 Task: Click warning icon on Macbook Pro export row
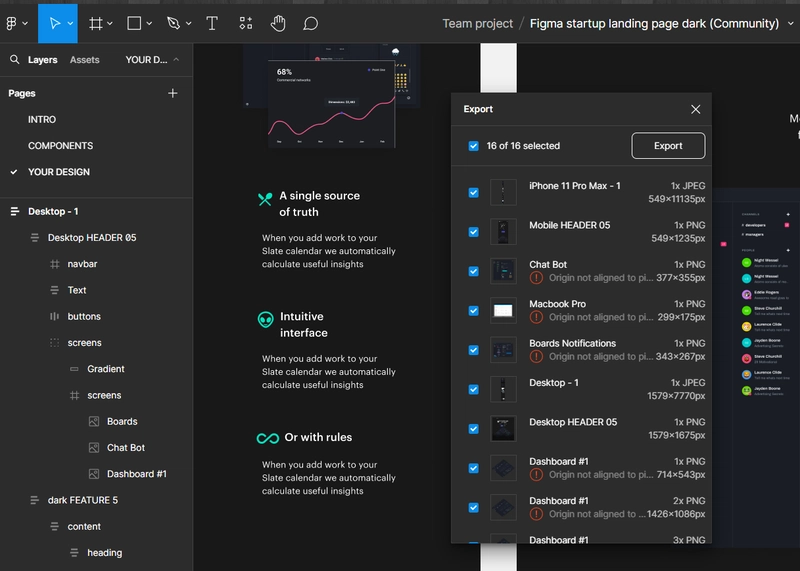[536, 317]
